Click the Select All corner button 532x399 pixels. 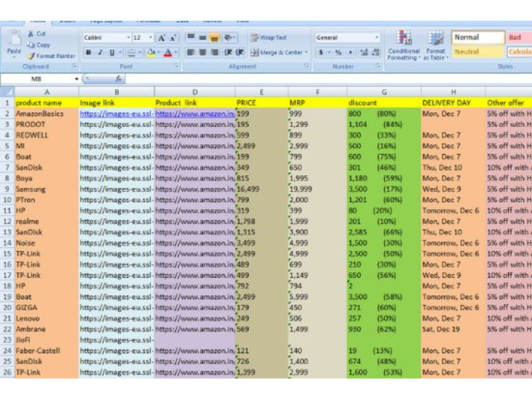click(7, 92)
